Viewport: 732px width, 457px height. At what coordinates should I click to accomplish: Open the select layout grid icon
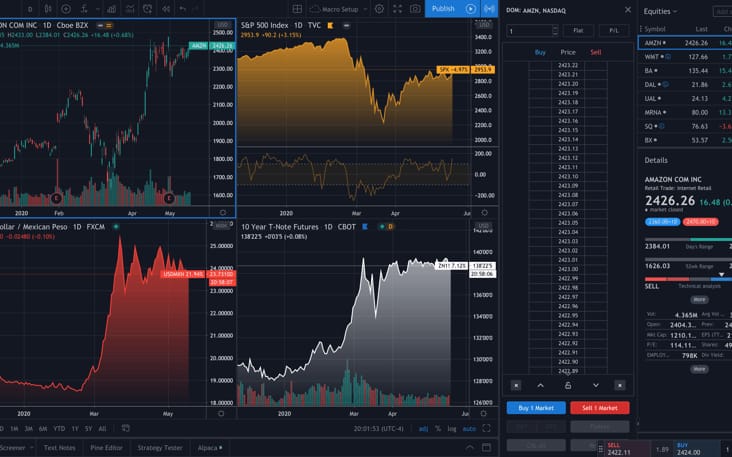[x=297, y=8]
